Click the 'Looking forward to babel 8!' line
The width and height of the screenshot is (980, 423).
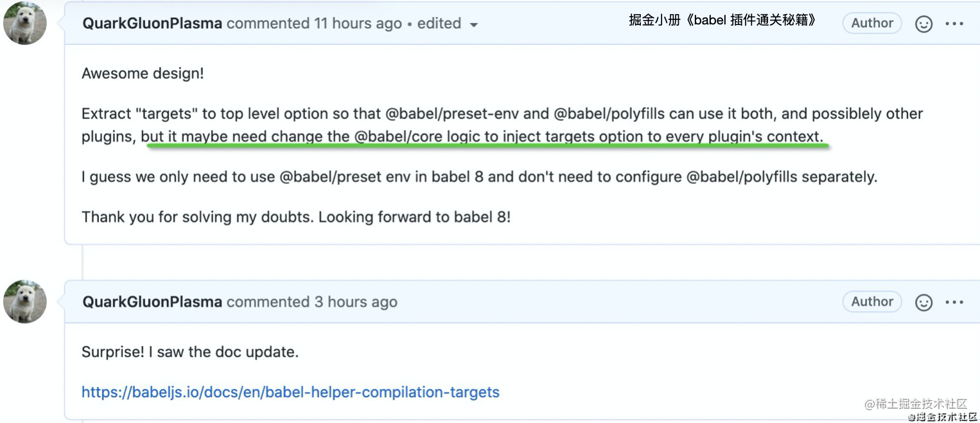414,217
